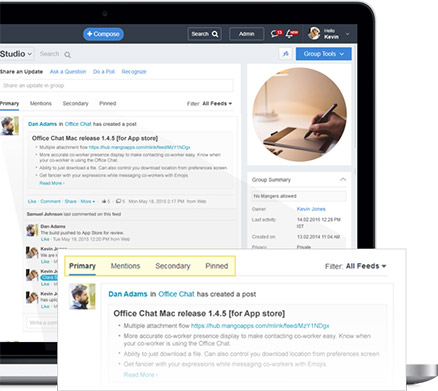The width and height of the screenshot is (438, 391).
Task: Open the Admin button
Action: point(247,34)
